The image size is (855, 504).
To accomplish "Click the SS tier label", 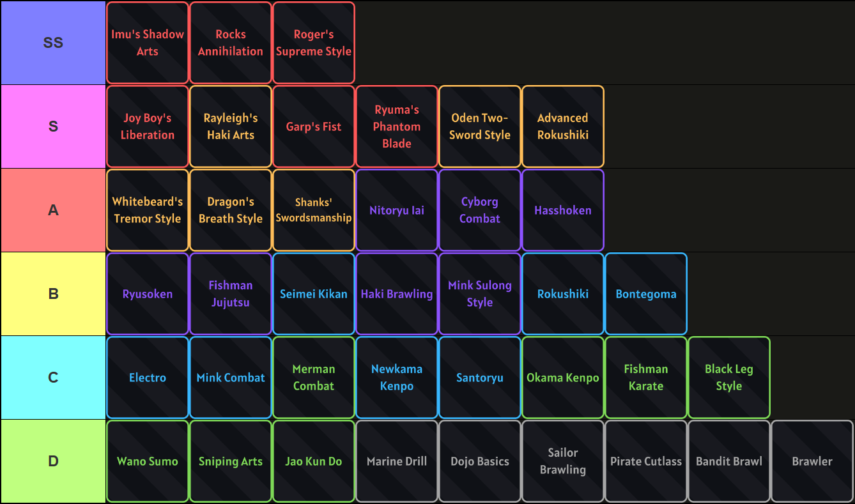I will (x=52, y=42).
